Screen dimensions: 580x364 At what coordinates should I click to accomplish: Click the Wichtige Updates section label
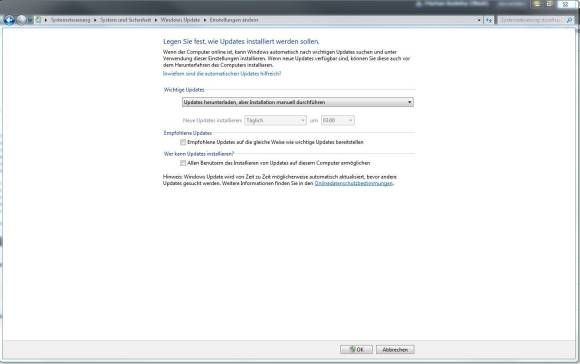click(184, 90)
